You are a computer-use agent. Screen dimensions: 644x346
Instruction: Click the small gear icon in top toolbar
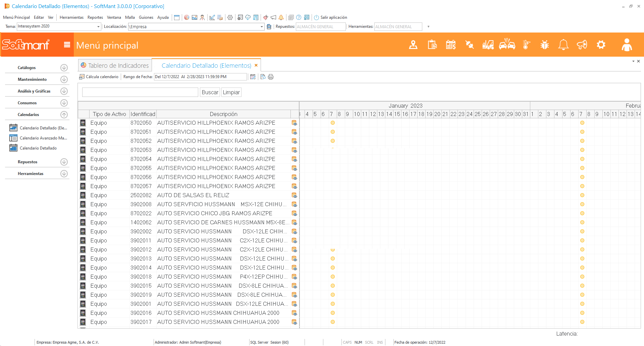230,17
